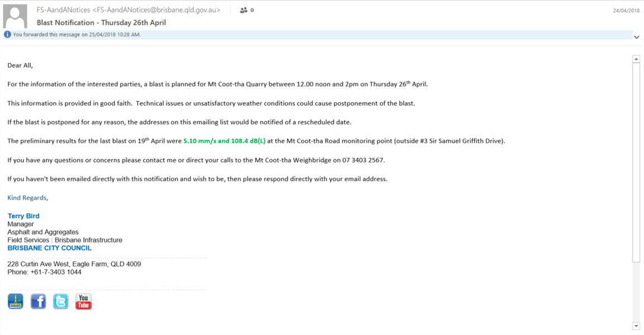Click the Terry Bird signature name
644x335 pixels.
pos(23,216)
